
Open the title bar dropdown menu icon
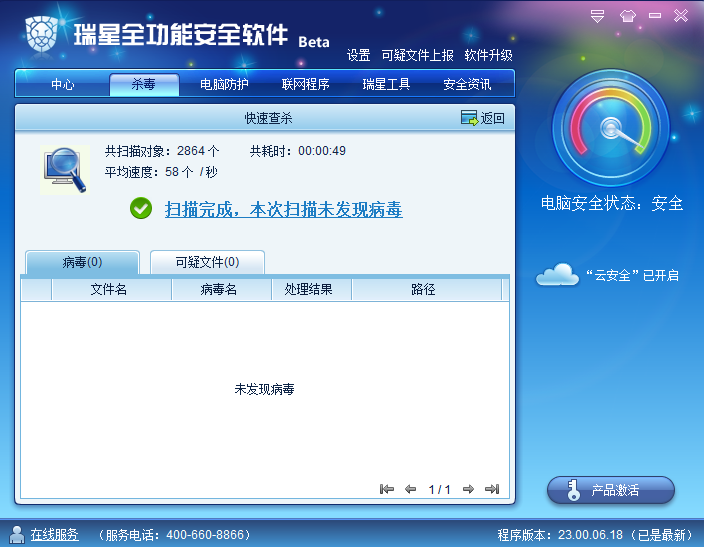coord(597,16)
